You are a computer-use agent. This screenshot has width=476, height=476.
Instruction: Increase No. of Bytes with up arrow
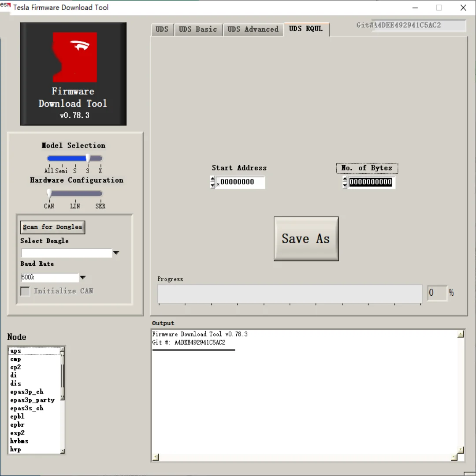click(x=345, y=179)
